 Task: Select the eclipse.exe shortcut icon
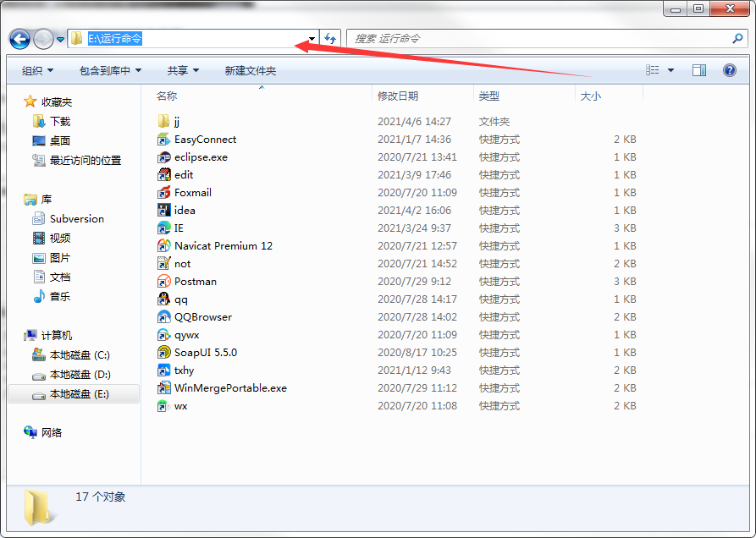point(164,157)
